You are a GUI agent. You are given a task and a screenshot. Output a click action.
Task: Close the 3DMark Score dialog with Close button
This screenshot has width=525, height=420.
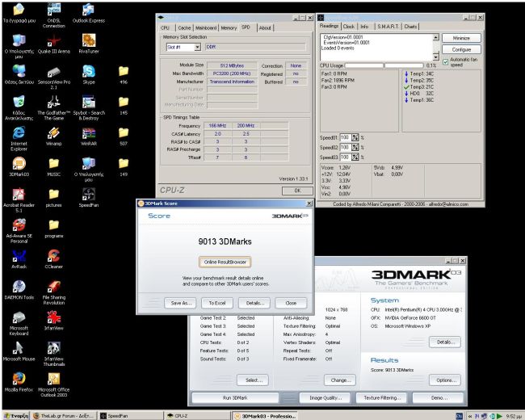point(291,303)
